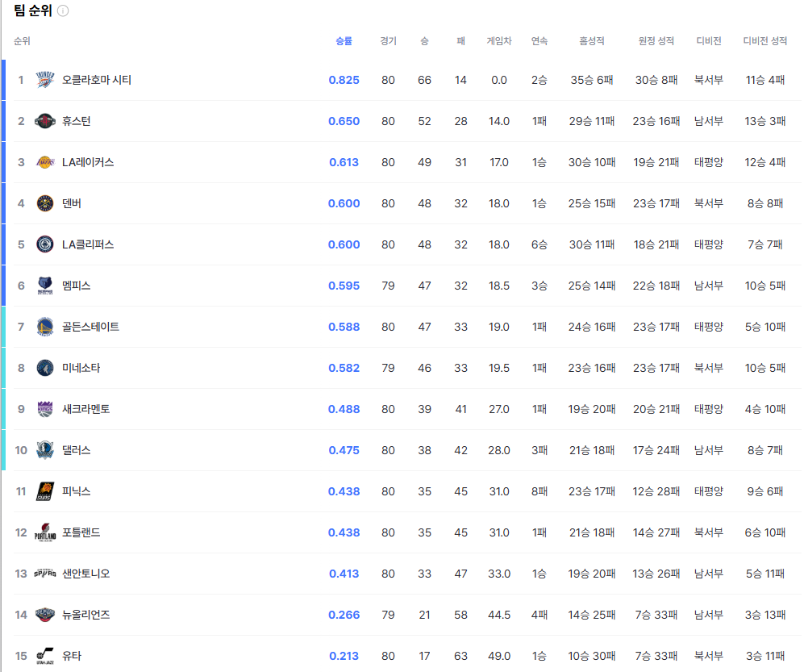This screenshot has height=672, width=804.
Task: Click the Denver Nuggets logo
Action: [44, 203]
